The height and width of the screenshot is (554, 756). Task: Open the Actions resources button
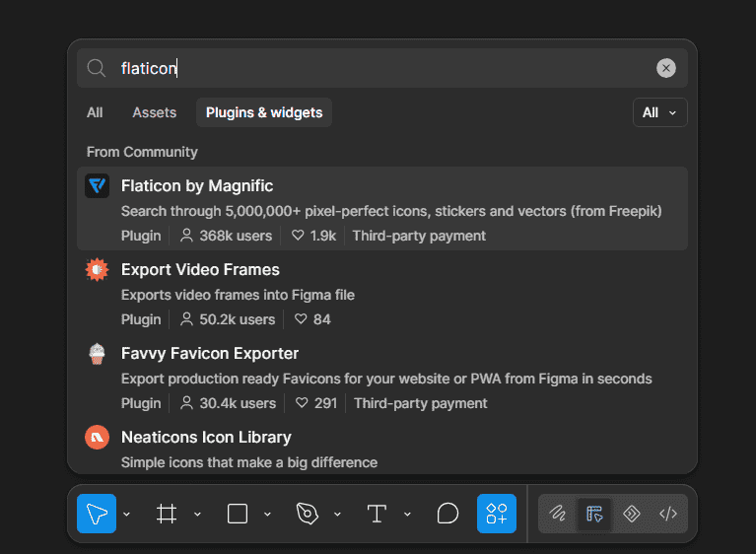(x=497, y=514)
